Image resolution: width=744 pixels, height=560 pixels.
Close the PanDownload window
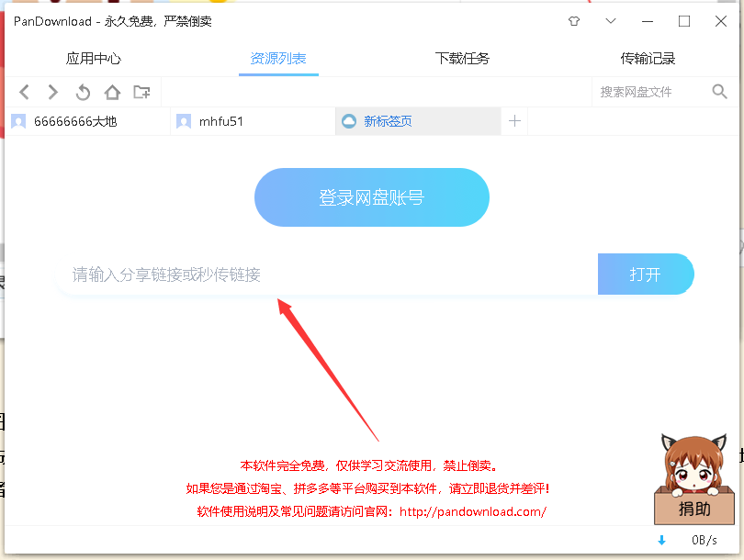pyautogui.click(x=721, y=21)
